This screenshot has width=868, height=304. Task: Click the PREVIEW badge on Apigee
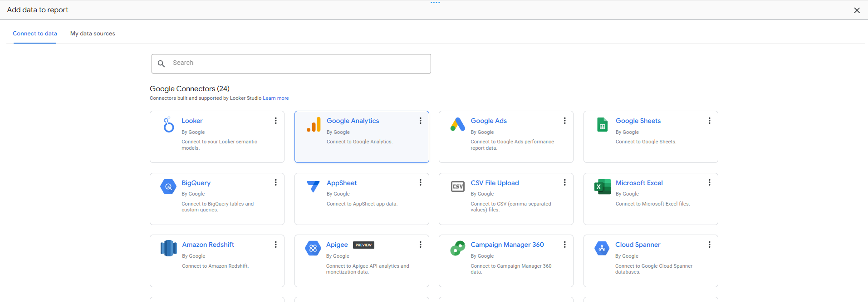363,245
